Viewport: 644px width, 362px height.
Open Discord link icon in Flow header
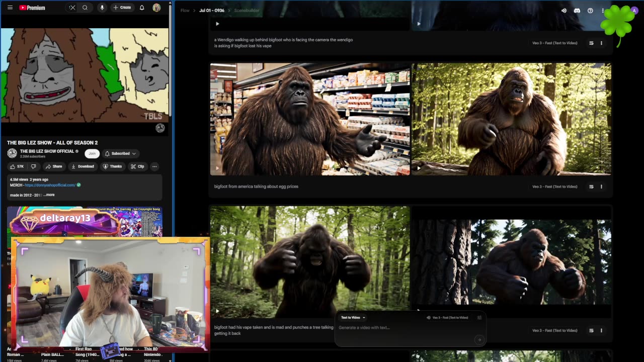click(577, 11)
